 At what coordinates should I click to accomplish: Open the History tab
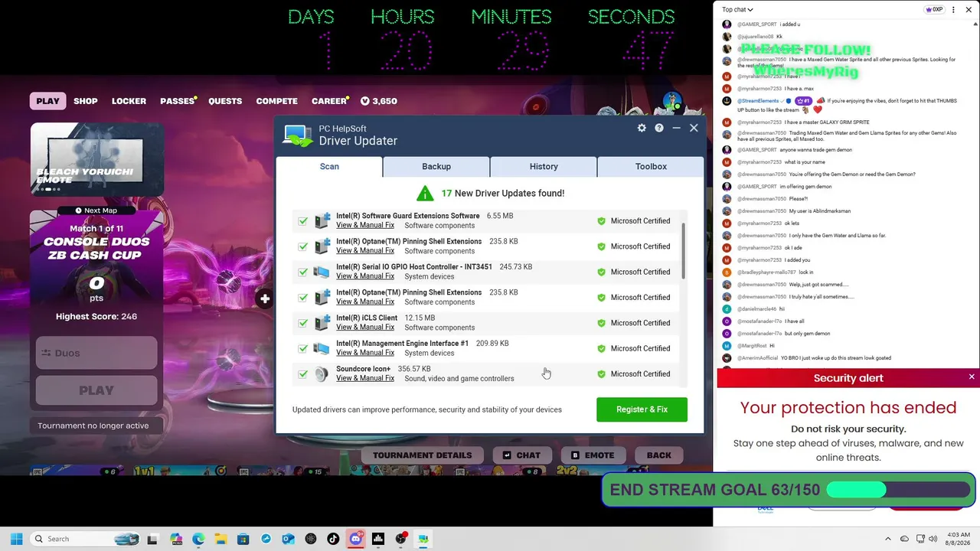tap(544, 166)
